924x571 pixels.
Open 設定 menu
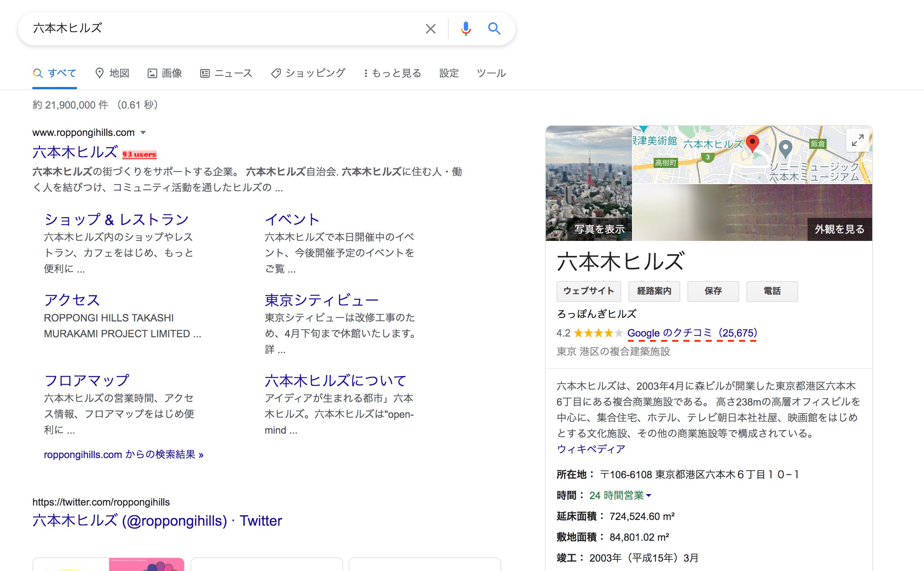pos(449,73)
